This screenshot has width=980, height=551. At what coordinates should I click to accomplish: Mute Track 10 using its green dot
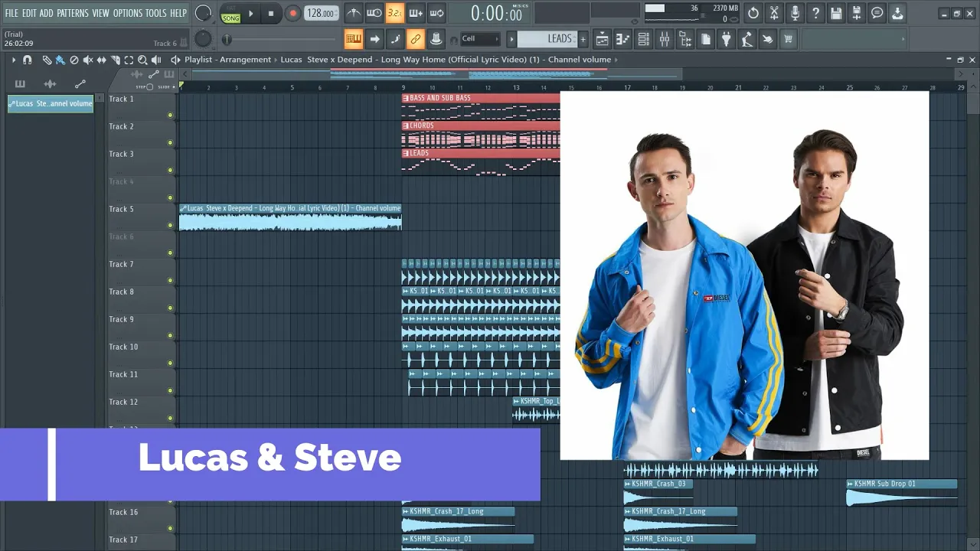click(170, 364)
